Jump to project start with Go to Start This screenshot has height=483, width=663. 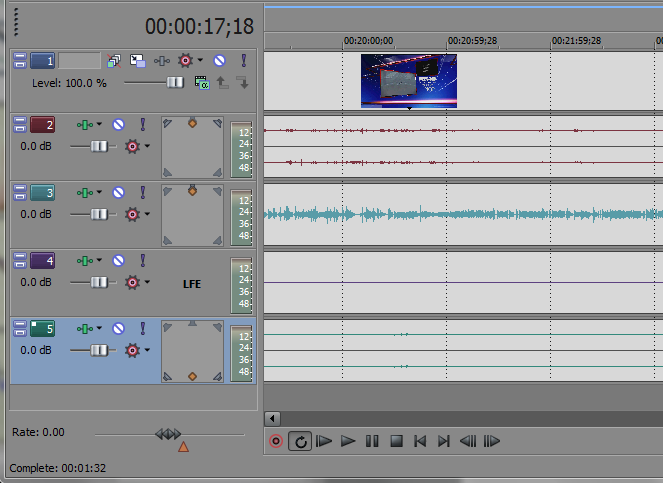click(420, 441)
